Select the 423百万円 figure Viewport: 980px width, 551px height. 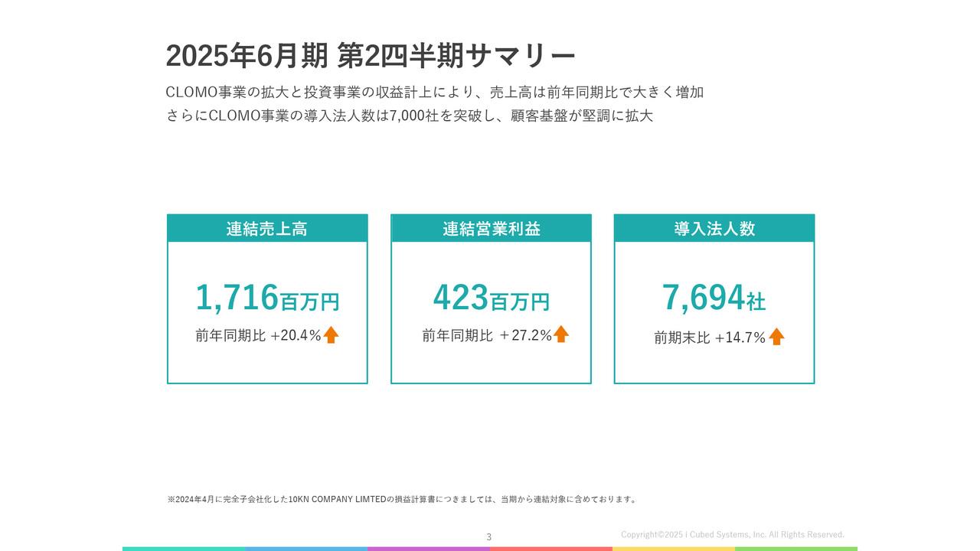coord(491,298)
